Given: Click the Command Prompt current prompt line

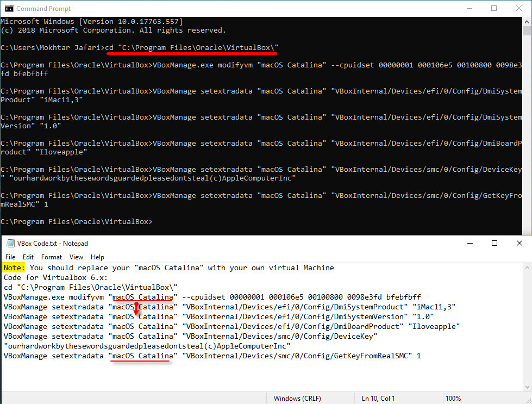Looking at the screenshot, I should (x=76, y=222).
